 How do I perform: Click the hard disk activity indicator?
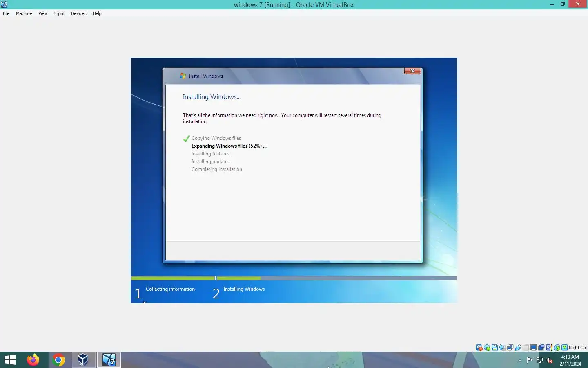pos(479,348)
